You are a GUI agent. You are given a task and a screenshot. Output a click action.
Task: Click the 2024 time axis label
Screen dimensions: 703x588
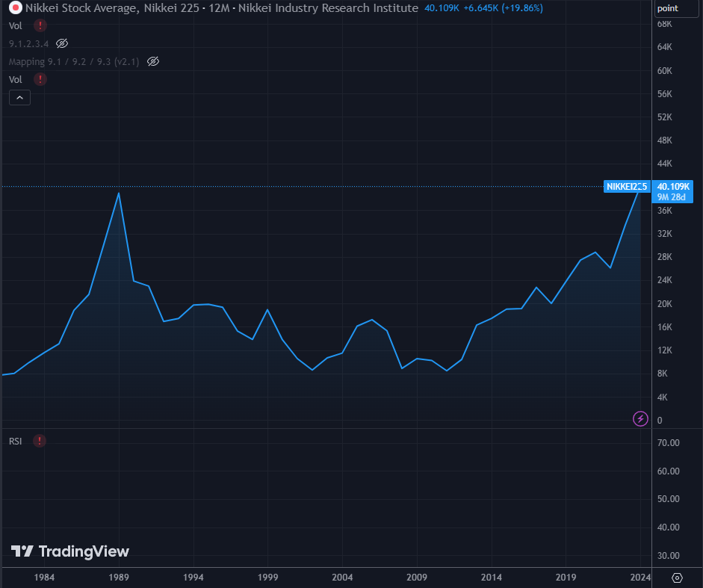pos(640,578)
